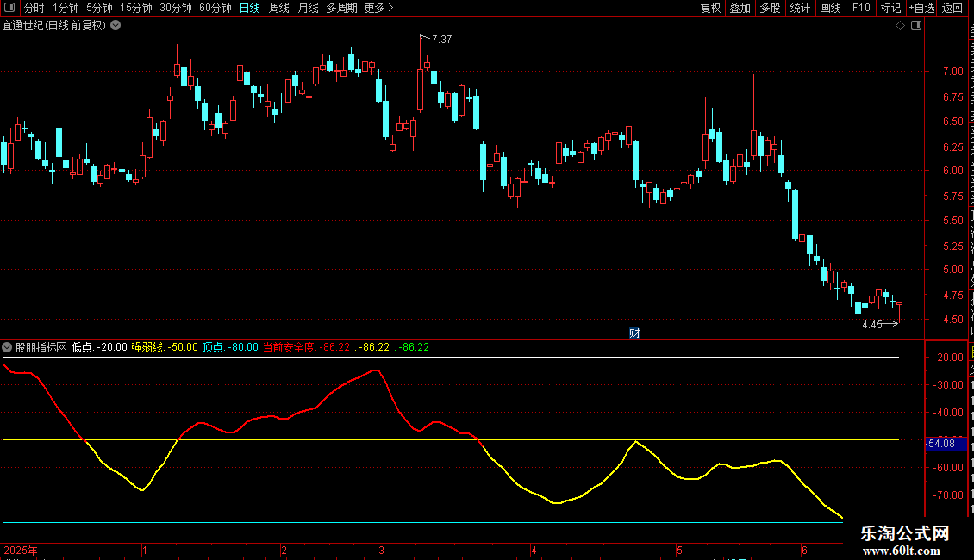Click the 2025年 label on time axis
Viewport: 974px width, 560px height.
pos(21,550)
